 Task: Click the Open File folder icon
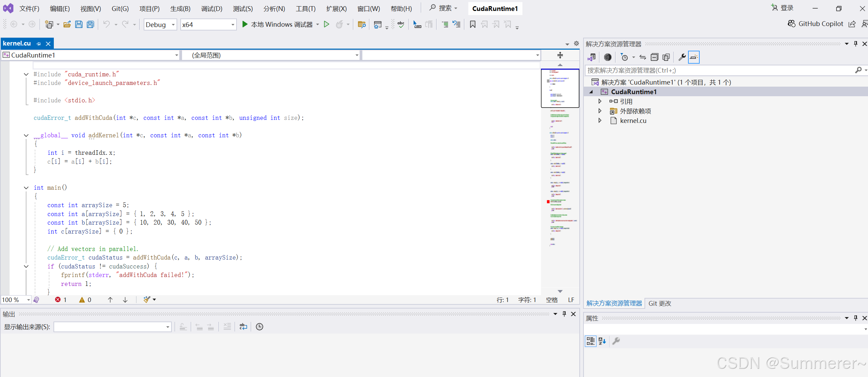click(x=67, y=24)
